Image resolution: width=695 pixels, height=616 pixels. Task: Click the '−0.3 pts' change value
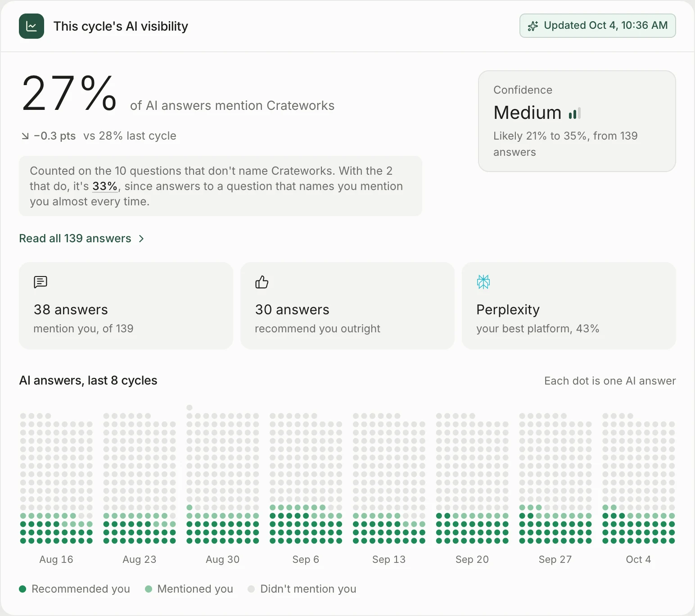(x=55, y=136)
